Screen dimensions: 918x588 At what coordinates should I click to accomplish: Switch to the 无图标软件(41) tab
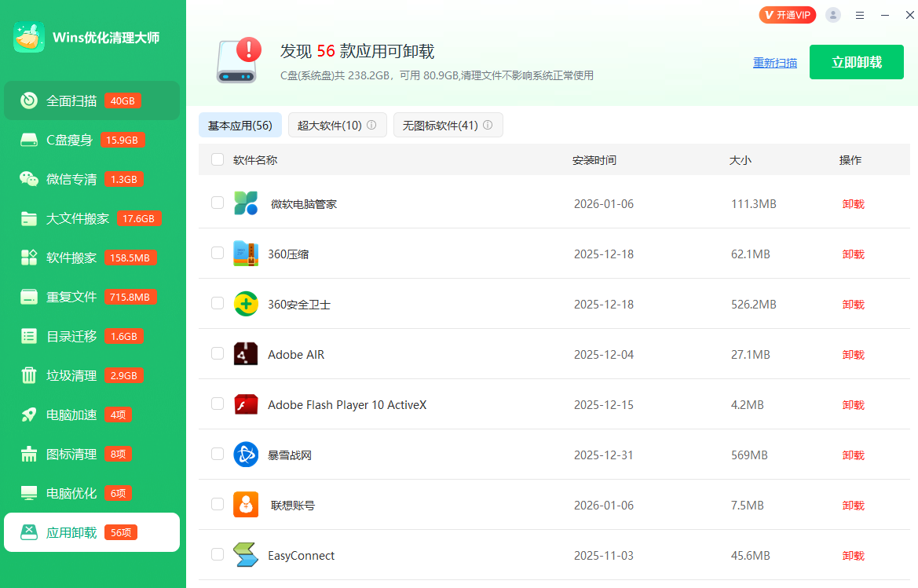click(x=440, y=126)
